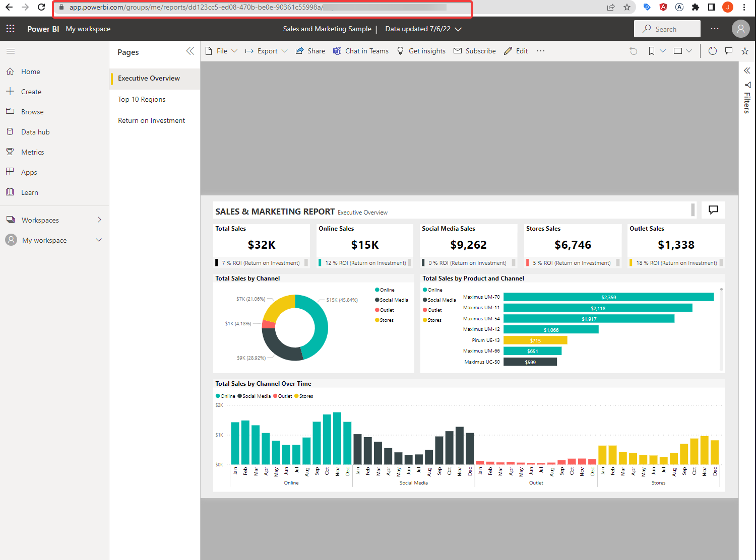This screenshot has height=560, width=756.
Task: Click the Stores Sales $6,746 value
Action: (x=573, y=245)
